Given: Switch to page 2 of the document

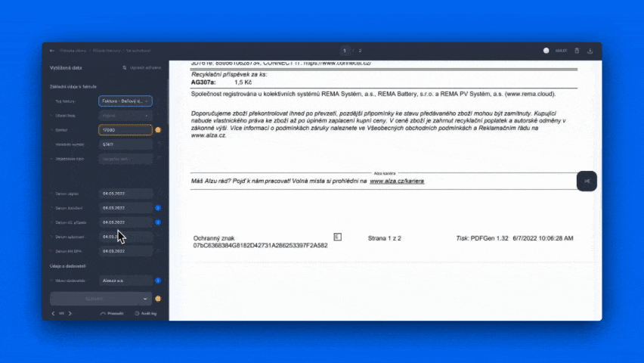Looking at the screenshot, I should tap(361, 51).
